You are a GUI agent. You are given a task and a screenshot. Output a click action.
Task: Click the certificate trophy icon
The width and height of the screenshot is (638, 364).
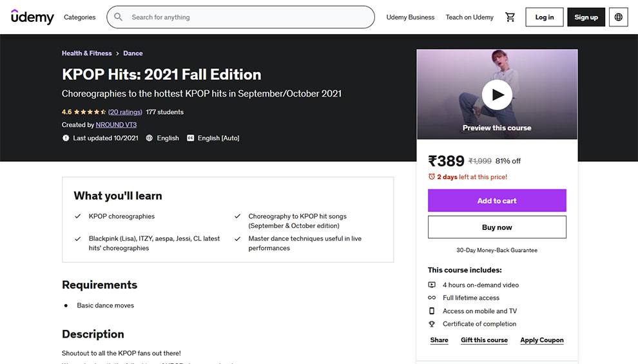(x=432, y=324)
